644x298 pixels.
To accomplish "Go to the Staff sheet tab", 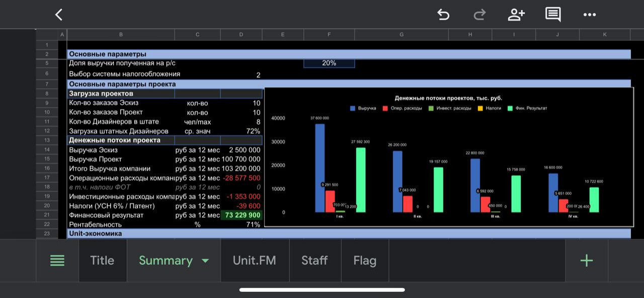I will pos(314,260).
